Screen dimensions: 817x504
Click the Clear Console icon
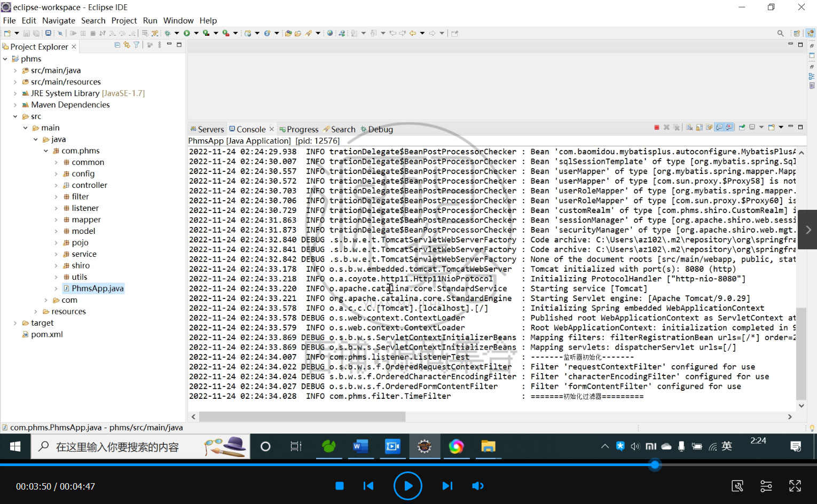point(689,127)
